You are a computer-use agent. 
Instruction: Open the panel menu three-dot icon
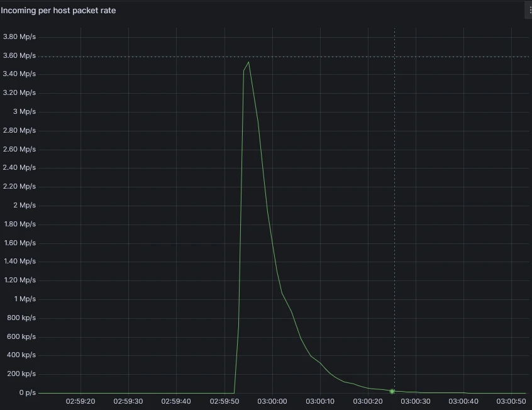(x=529, y=10)
